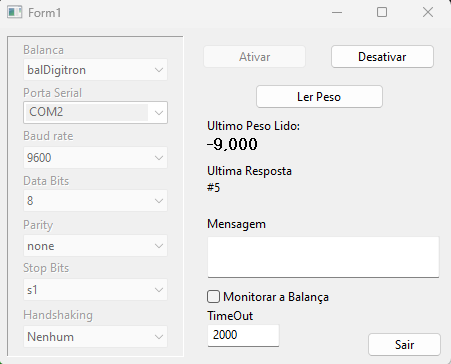Click the Ler Peso button

tap(319, 97)
